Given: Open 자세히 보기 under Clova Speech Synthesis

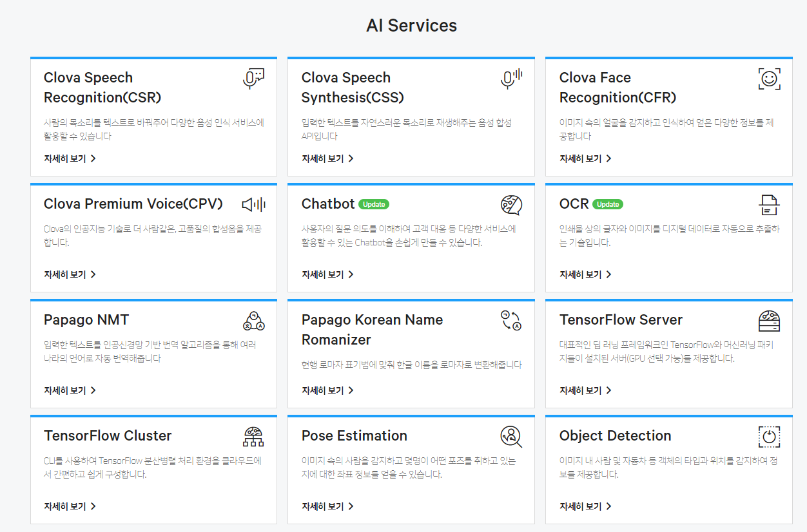Looking at the screenshot, I should point(327,158).
